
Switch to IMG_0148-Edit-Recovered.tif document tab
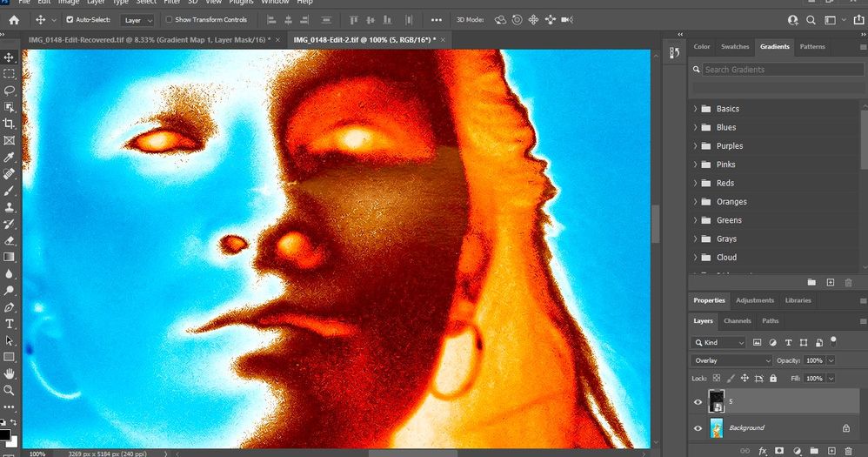coord(150,40)
